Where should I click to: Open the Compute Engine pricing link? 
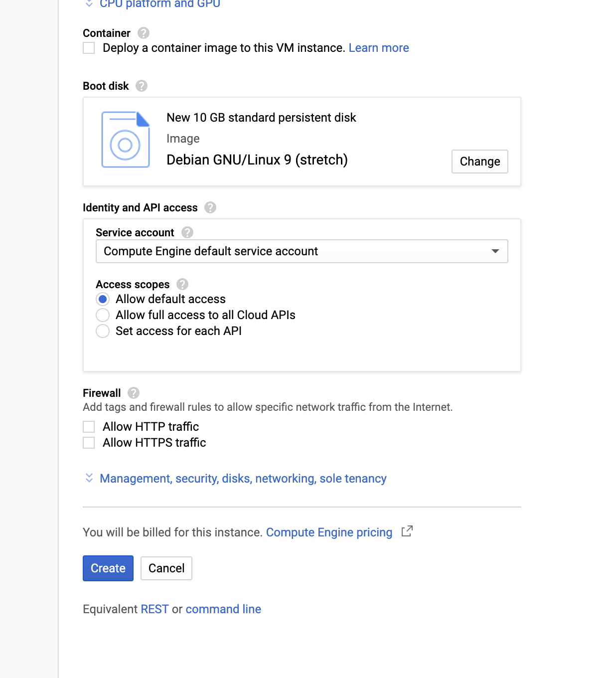click(x=329, y=532)
